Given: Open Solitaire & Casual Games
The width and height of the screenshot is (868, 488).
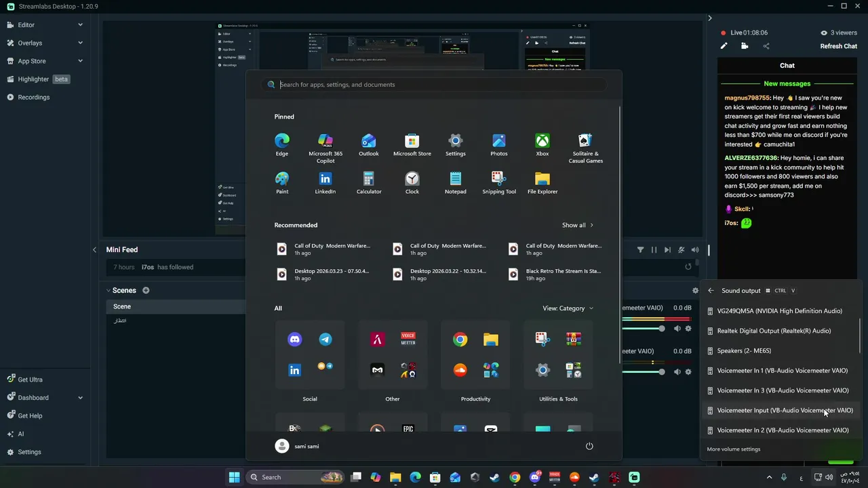Looking at the screenshot, I should pyautogui.click(x=586, y=148).
